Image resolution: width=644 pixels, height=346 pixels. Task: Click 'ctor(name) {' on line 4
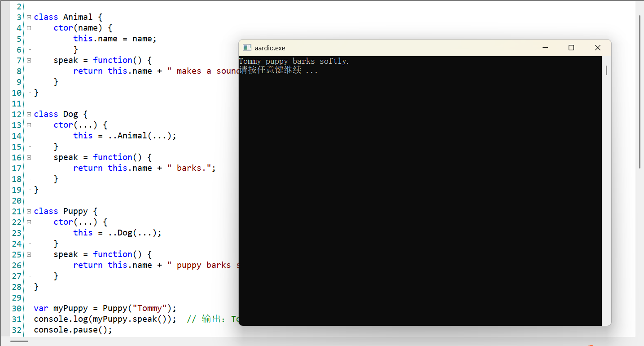point(83,28)
